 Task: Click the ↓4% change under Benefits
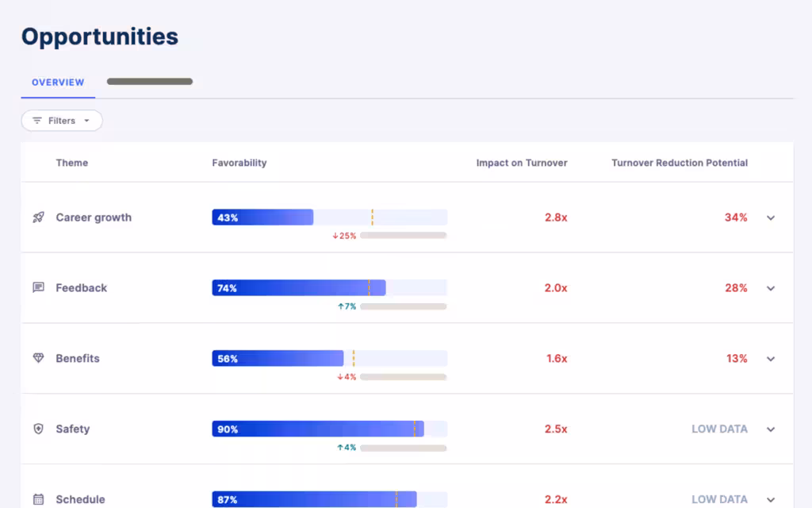pyautogui.click(x=347, y=377)
